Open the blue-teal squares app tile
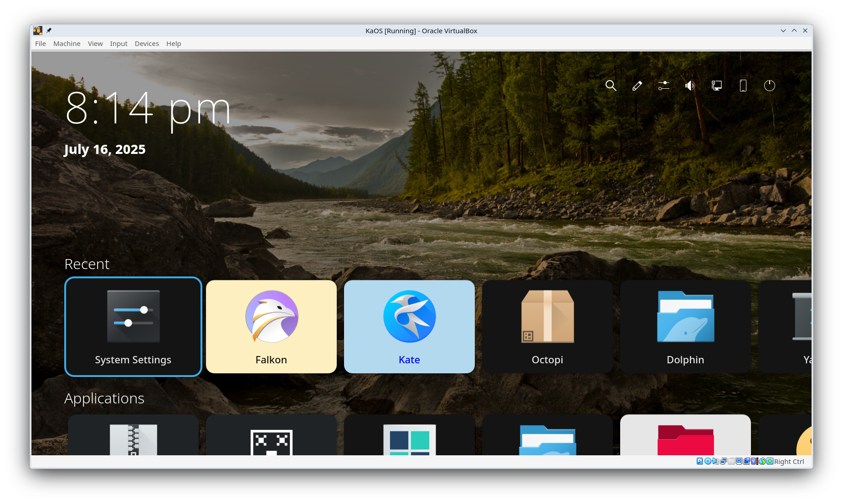 (409, 435)
